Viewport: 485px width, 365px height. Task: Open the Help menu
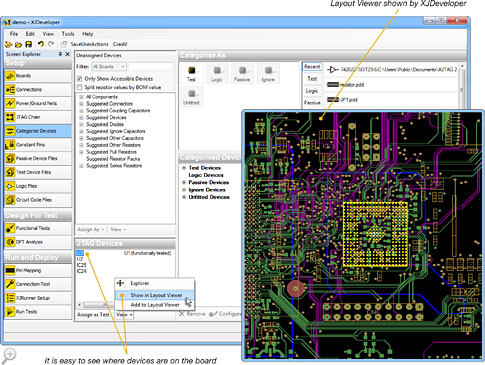[x=88, y=34]
